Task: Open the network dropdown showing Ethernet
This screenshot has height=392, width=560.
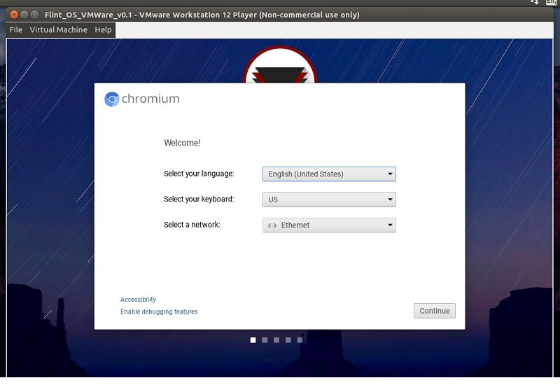Action: click(x=329, y=225)
